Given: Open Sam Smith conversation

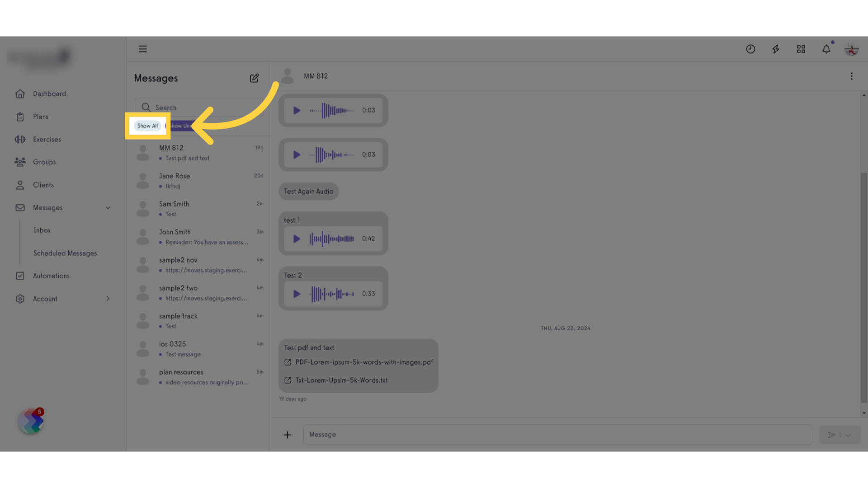Looking at the screenshot, I should click(x=199, y=209).
